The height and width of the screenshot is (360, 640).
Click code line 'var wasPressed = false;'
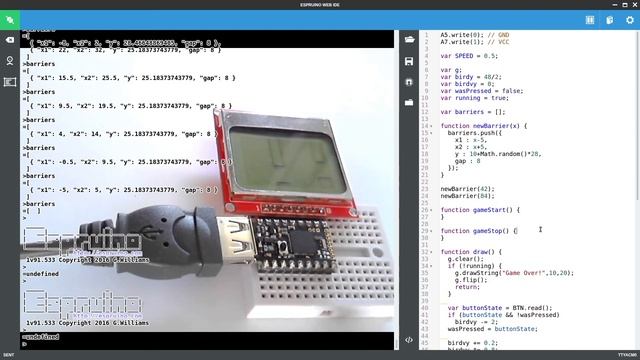pyautogui.click(x=482, y=91)
